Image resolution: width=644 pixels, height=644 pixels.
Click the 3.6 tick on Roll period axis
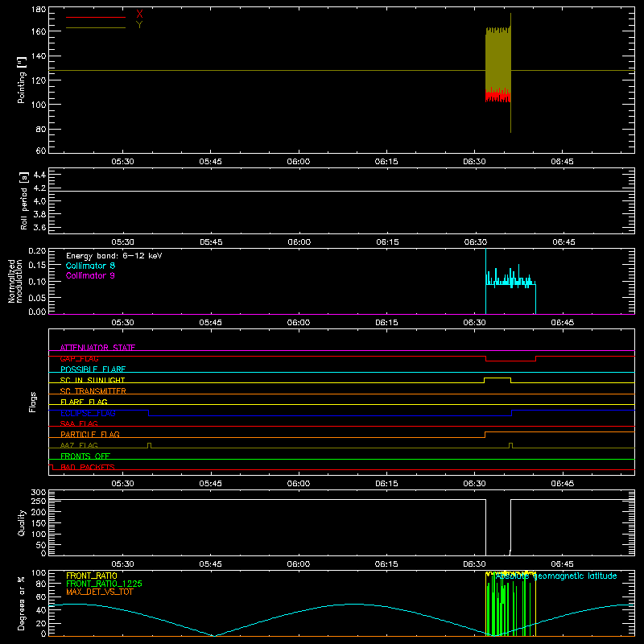39,227
